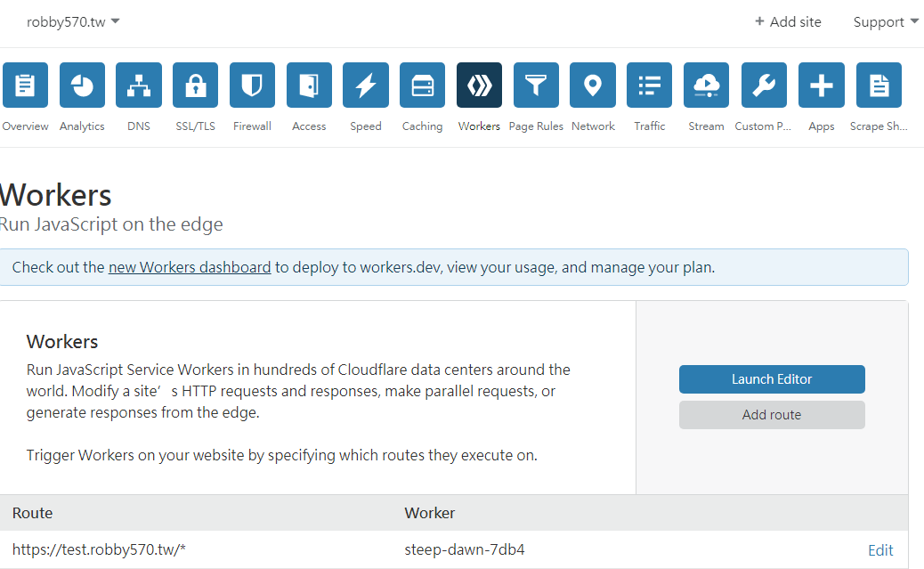924x569 pixels.
Task: Open the Speed lightning bolt icon
Action: point(366,85)
